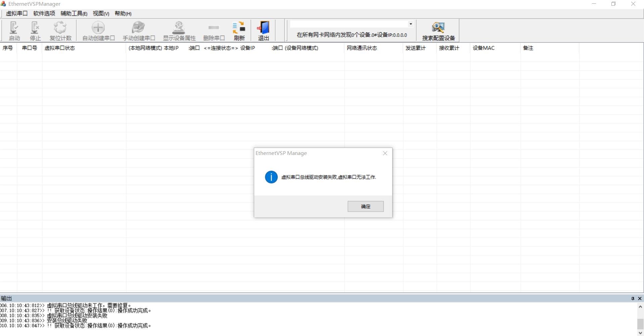Close the EthernetVSPManager main window

point(633,4)
